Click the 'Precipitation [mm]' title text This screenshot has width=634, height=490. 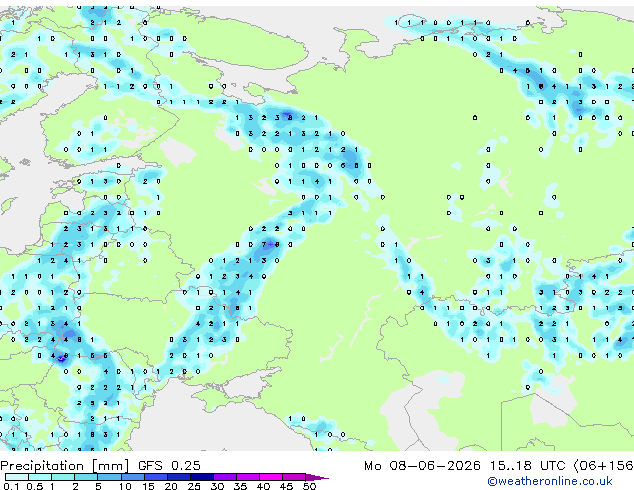pos(65,466)
